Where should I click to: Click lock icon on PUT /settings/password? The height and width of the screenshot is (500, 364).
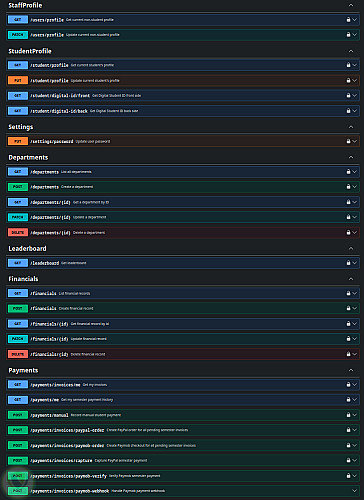pos(348,141)
